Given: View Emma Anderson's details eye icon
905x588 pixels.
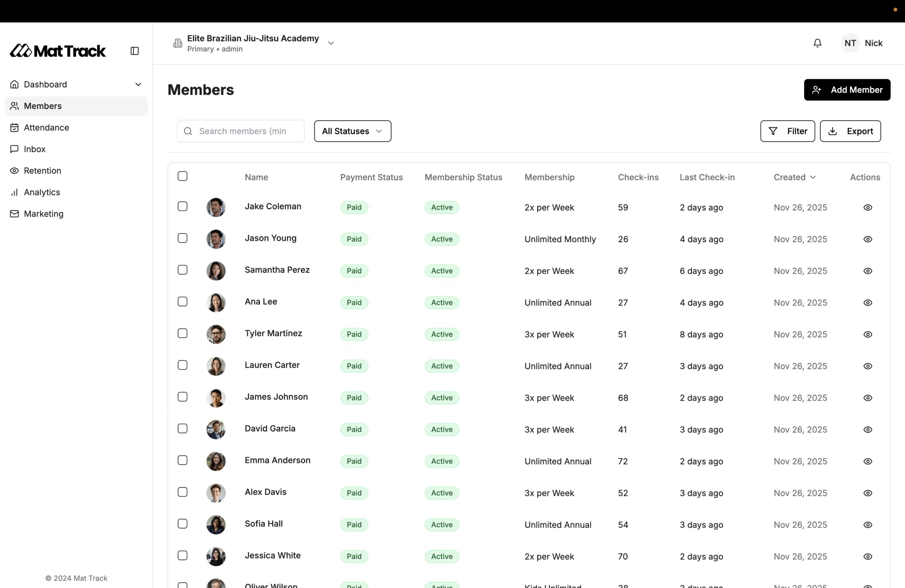Looking at the screenshot, I should coord(868,461).
